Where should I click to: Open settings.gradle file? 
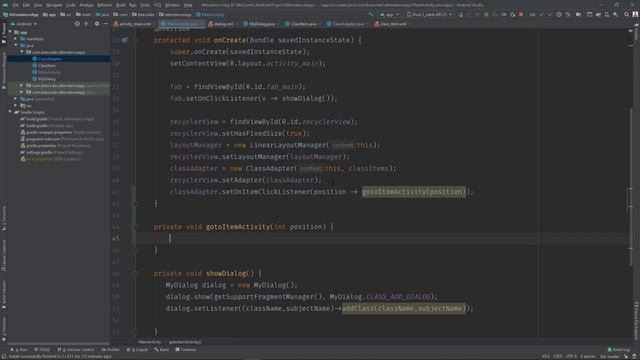(52, 152)
